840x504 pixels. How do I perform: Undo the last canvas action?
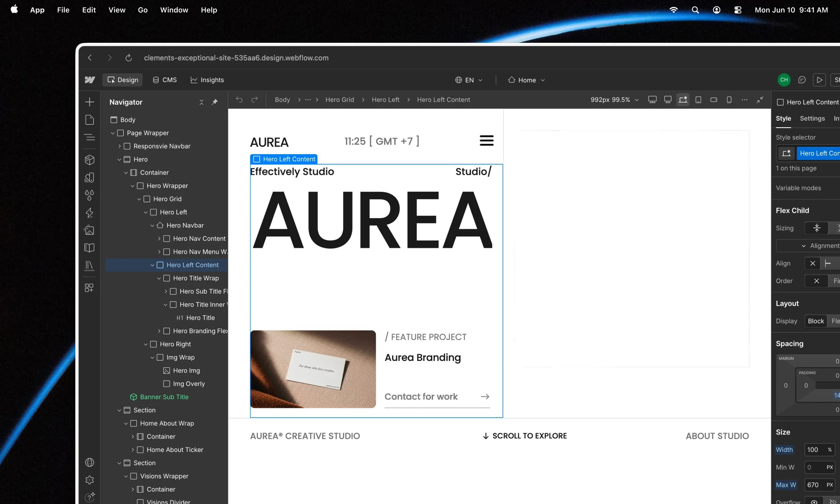click(240, 100)
